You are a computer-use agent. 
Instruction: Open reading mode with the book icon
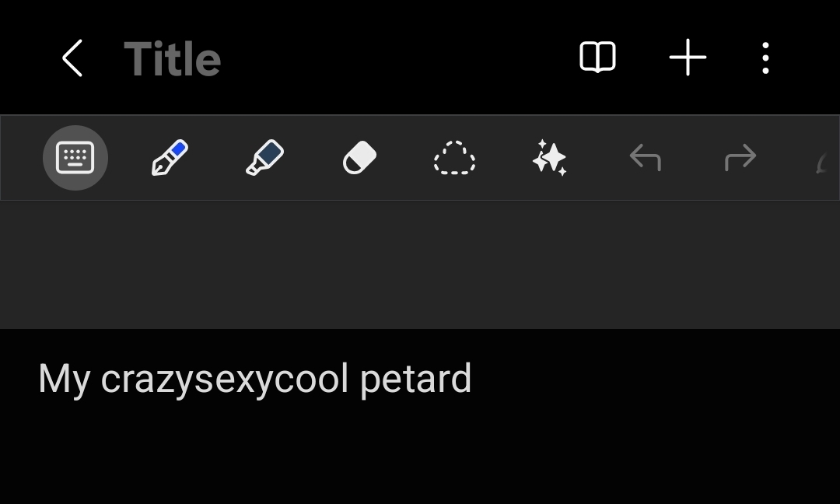[x=597, y=58]
